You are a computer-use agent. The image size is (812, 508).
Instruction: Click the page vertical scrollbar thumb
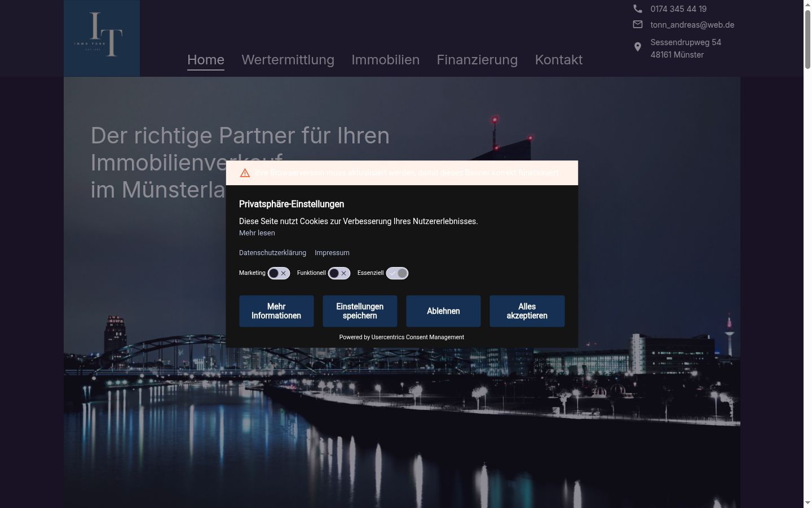point(807,40)
